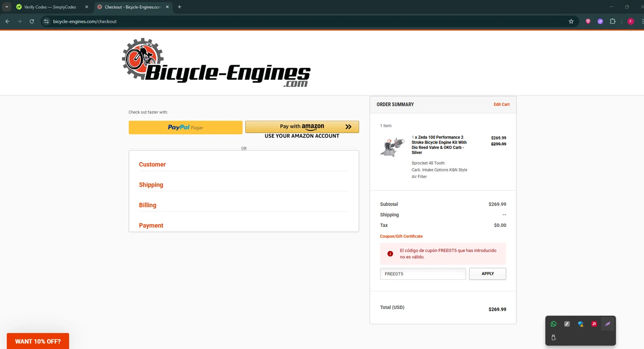Open a new browser tab
Viewport: 644px width, 349px height.
[179, 7]
